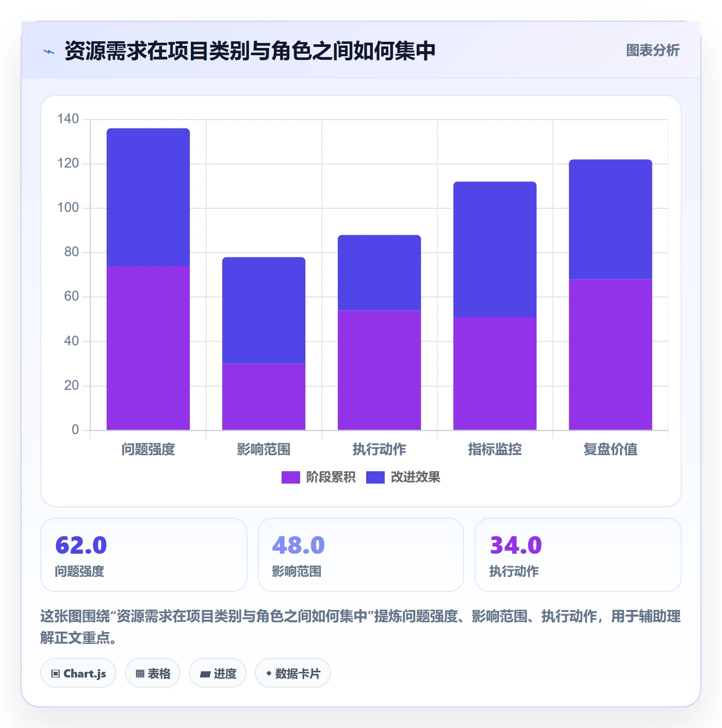Click the purple segment of 执行动作 bar

click(379, 370)
